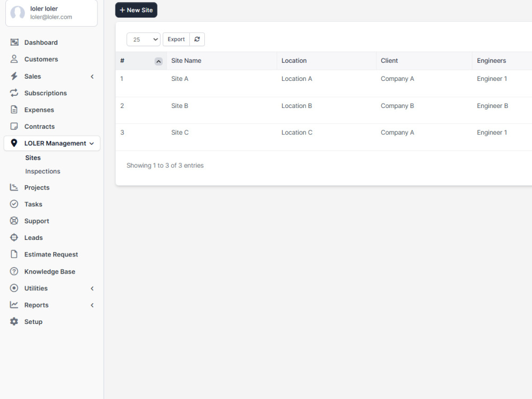Screen dimensions: 532x399
Task: Click the Subscriptions repeat-arrows icon
Action: [14, 93]
